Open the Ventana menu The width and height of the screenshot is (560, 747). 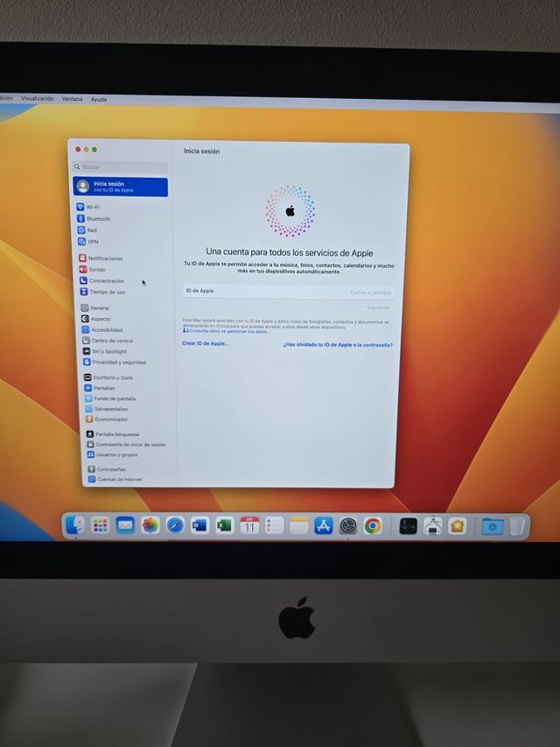(73, 99)
